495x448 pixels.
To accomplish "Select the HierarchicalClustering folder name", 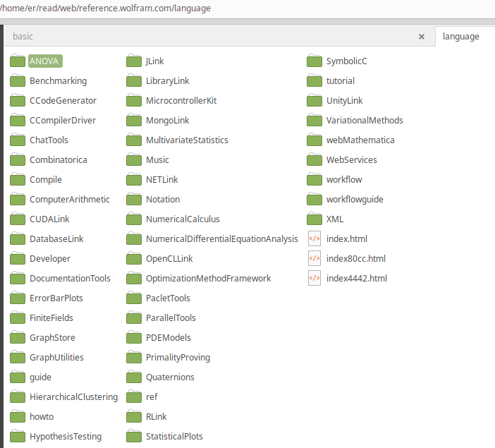I will coord(74,396).
